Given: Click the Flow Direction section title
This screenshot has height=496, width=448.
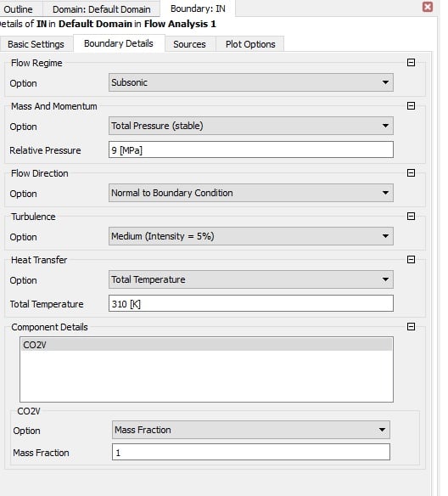Looking at the screenshot, I should coord(40,173).
